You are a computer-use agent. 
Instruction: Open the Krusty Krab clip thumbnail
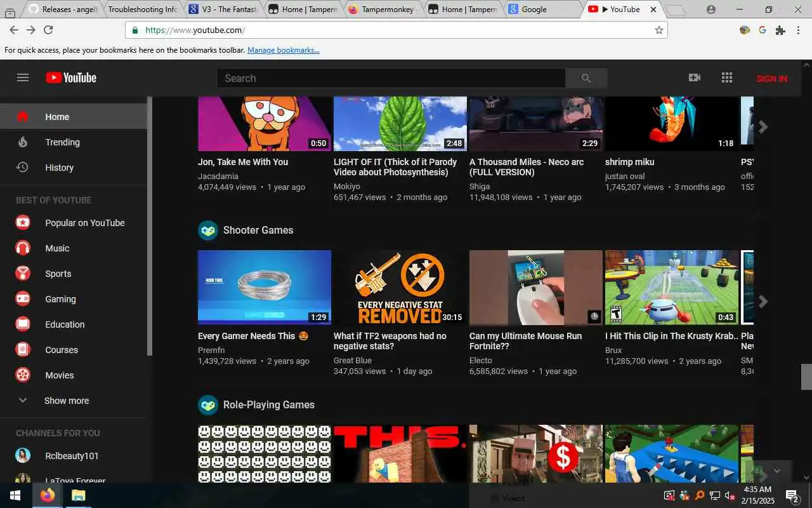coord(672,287)
